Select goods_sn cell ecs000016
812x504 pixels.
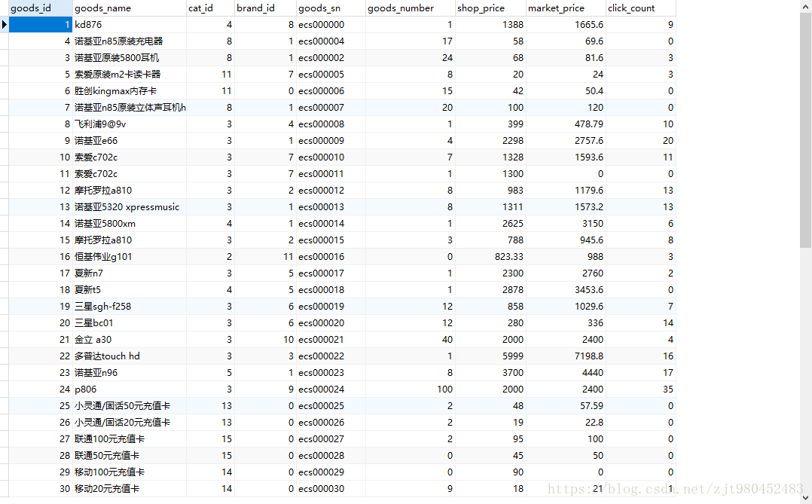pos(331,256)
